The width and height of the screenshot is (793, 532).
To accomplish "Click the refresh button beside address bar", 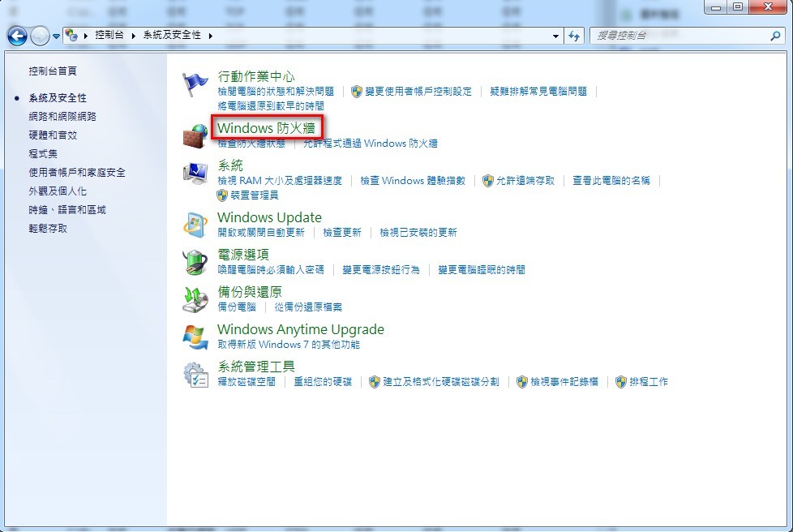I will pyautogui.click(x=574, y=36).
